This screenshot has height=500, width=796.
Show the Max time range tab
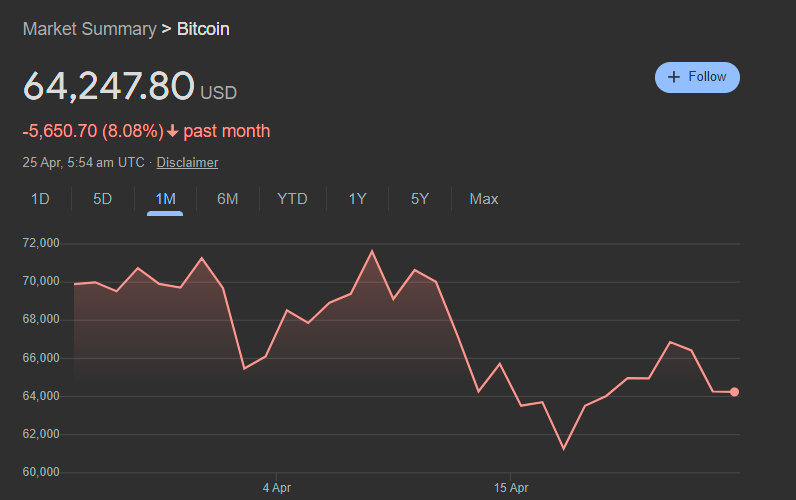coord(484,199)
